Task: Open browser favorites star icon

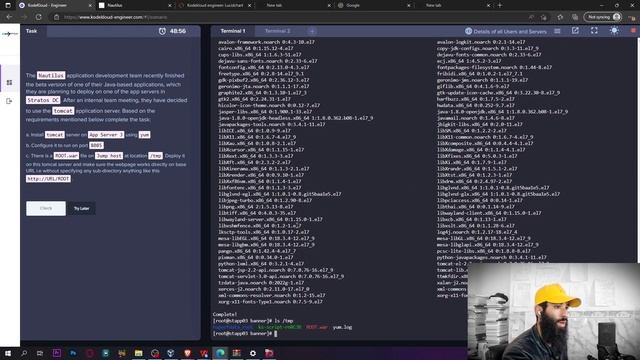Action: pyautogui.click(x=560, y=17)
